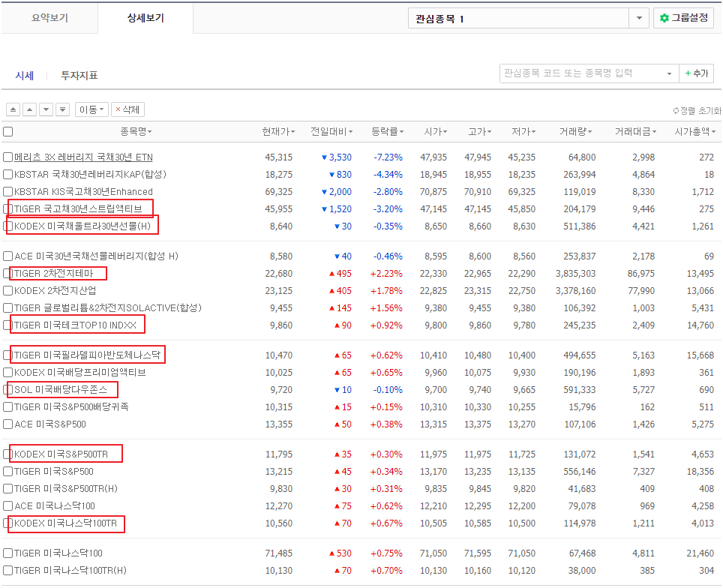The height and width of the screenshot is (588, 723).
Task: Click the +2.23% change rate value
Action: point(386,274)
